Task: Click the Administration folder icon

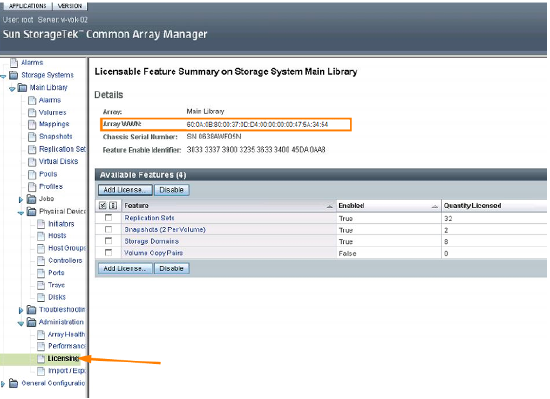Action: [x=32, y=322]
